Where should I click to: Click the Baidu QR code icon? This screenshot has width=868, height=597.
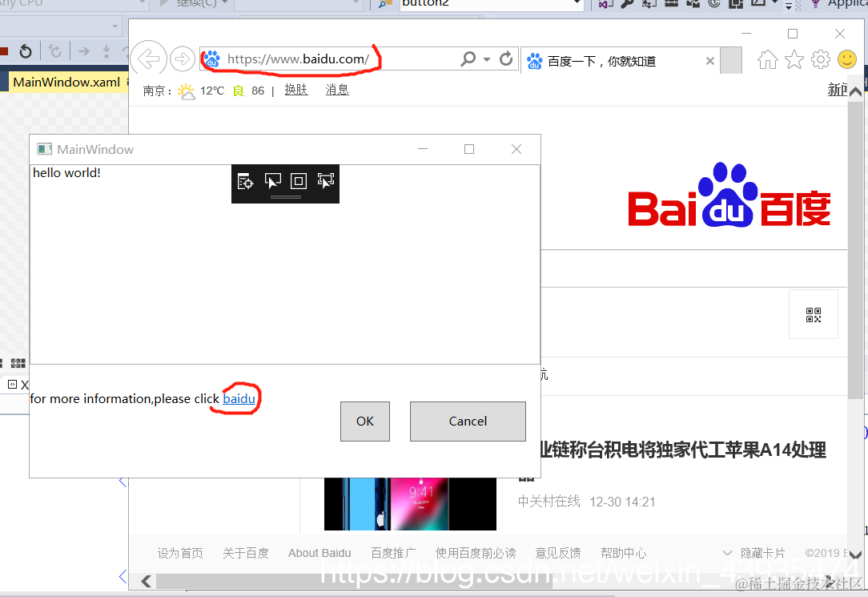click(814, 314)
